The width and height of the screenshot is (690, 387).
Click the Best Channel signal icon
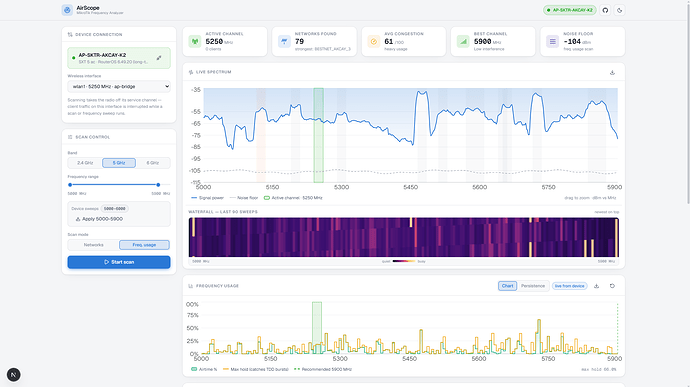point(463,41)
